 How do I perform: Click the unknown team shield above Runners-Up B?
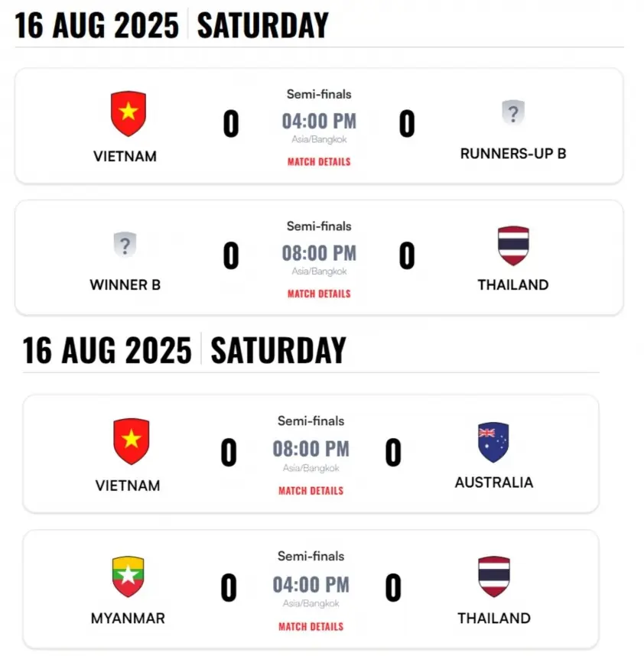pyautogui.click(x=513, y=112)
